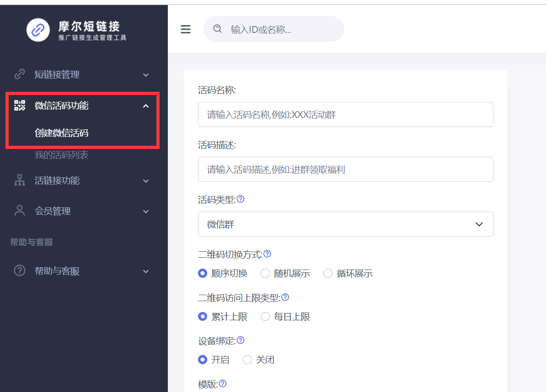Expand 活链接功能 chevron
Screen dimensions: 546x392
point(146,181)
